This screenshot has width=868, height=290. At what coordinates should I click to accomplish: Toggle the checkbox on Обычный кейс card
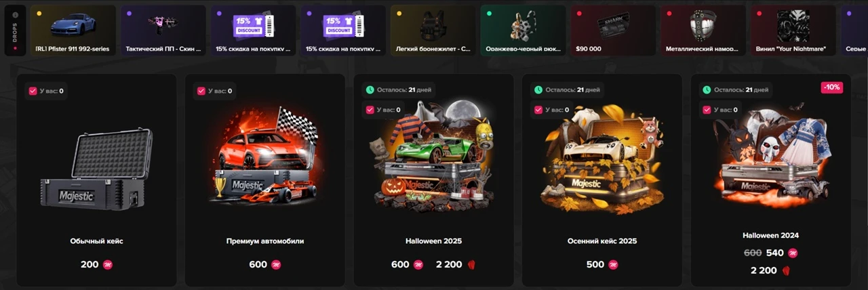coord(33,91)
